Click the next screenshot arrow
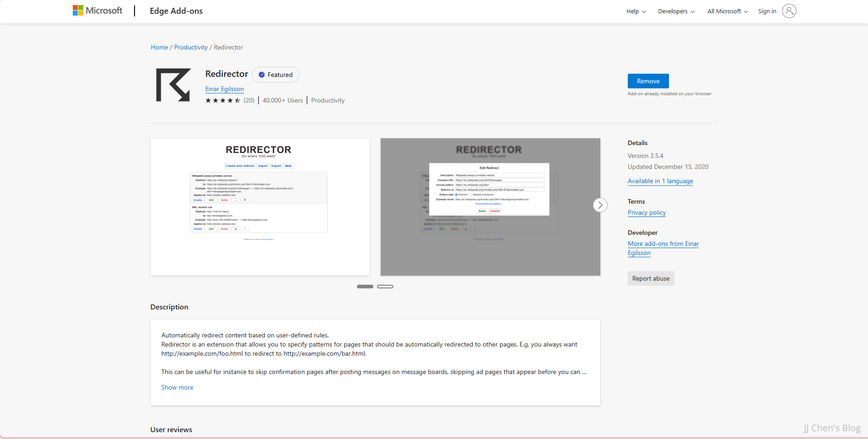 (x=600, y=205)
